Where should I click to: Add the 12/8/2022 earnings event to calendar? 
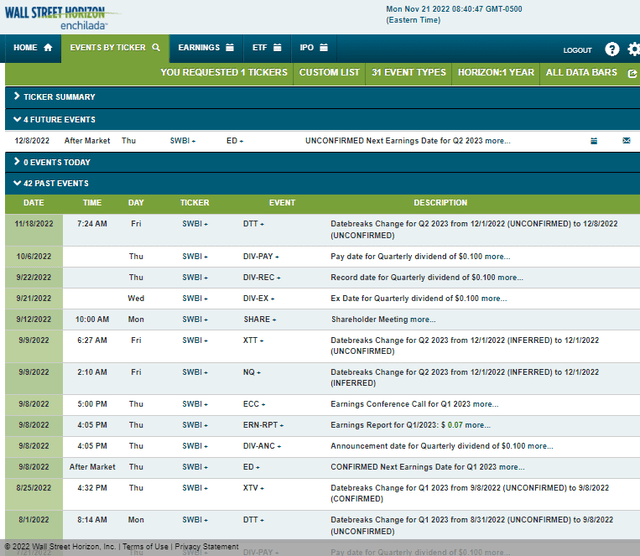tap(593, 141)
